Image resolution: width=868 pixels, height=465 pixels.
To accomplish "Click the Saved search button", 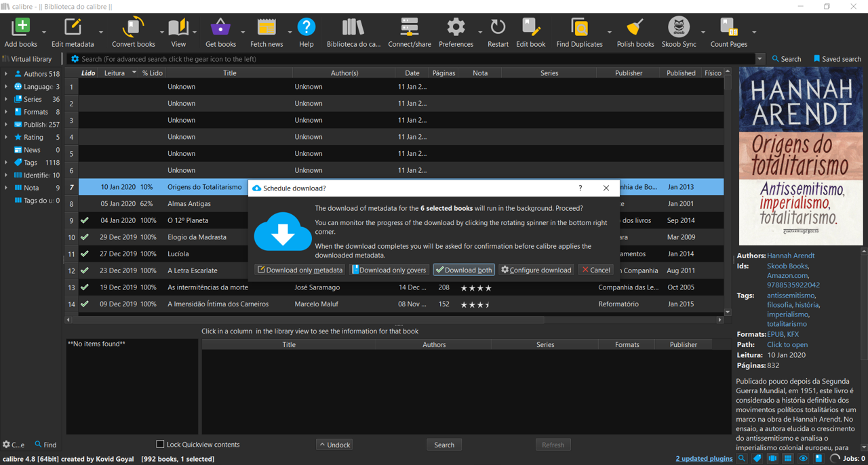I will (x=837, y=59).
